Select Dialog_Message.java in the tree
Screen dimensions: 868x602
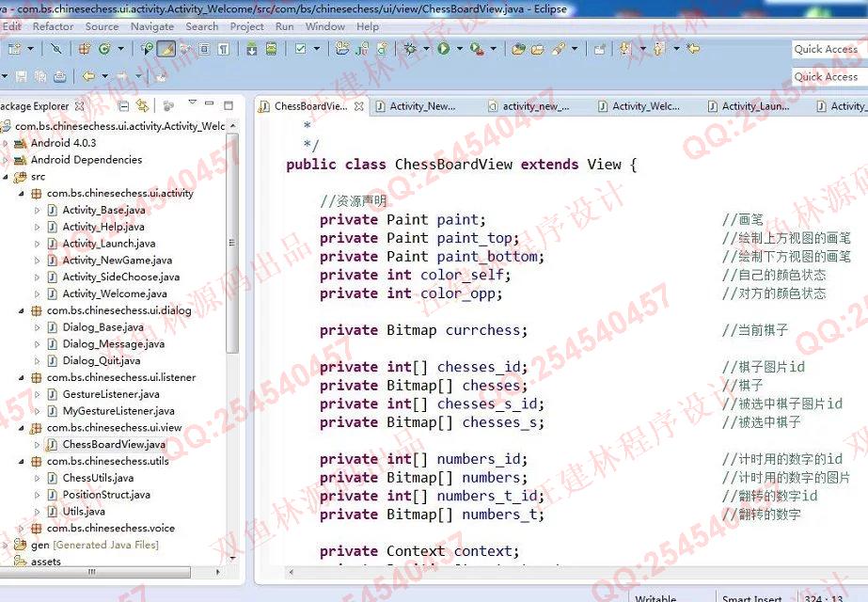(x=114, y=344)
